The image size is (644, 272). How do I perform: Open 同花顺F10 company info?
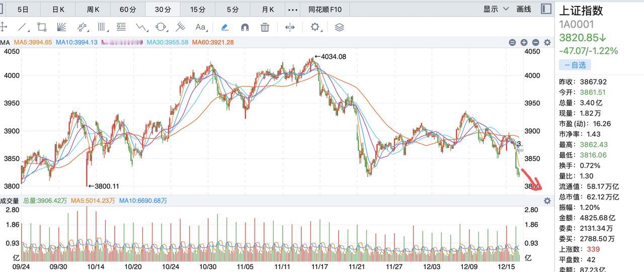325,10
